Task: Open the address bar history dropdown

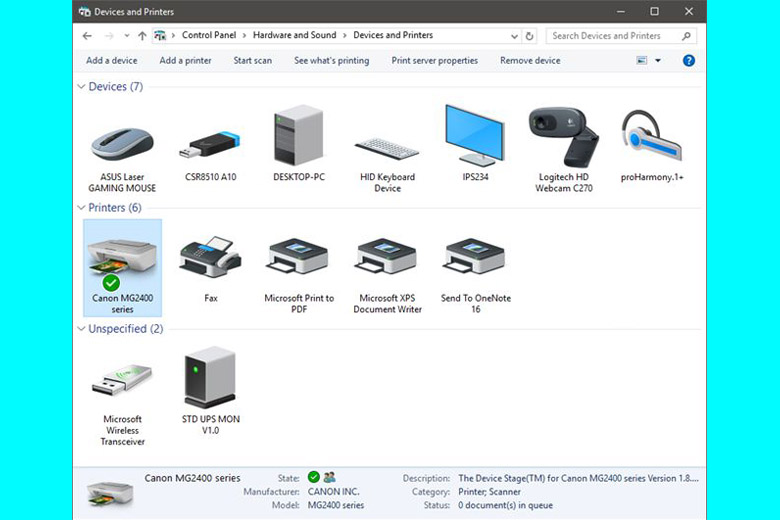Action: (x=514, y=36)
